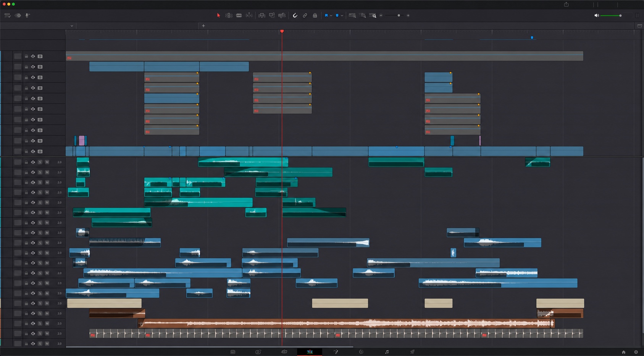Click Detail Zoom icon

click(x=363, y=15)
